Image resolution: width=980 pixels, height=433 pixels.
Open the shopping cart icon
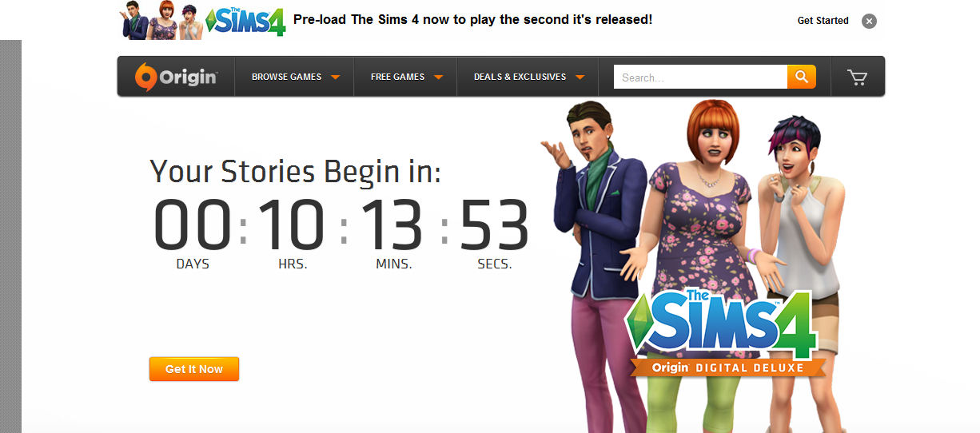(x=858, y=77)
